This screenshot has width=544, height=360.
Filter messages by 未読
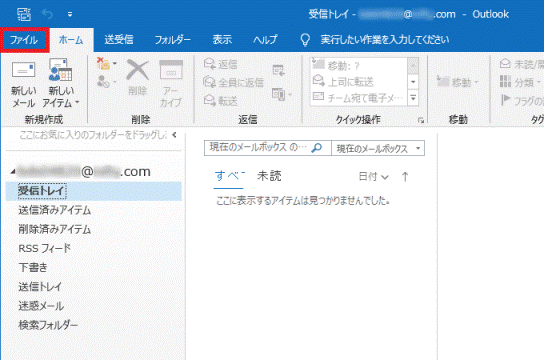point(269,176)
